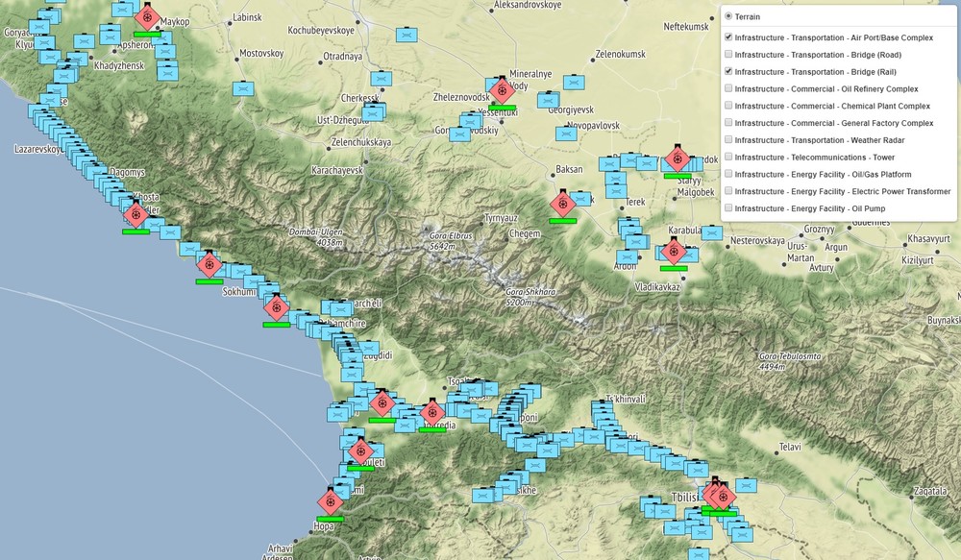Viewport: 961px width, 560px height.
Task: Click the rail bridge marker north of Cherkessk
Action: pyautogui.click(x=381, y=79)
